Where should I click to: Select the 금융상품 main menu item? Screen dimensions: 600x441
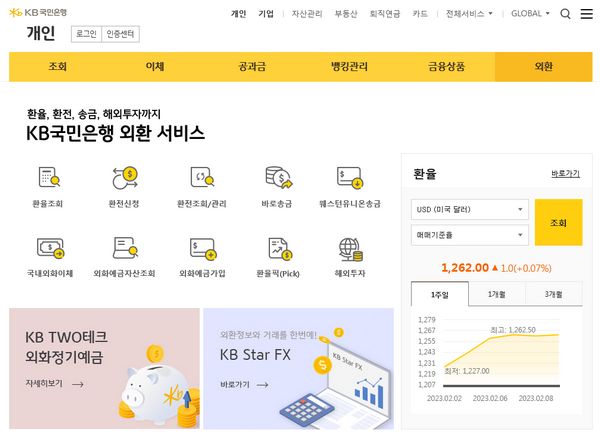point(446,67)
